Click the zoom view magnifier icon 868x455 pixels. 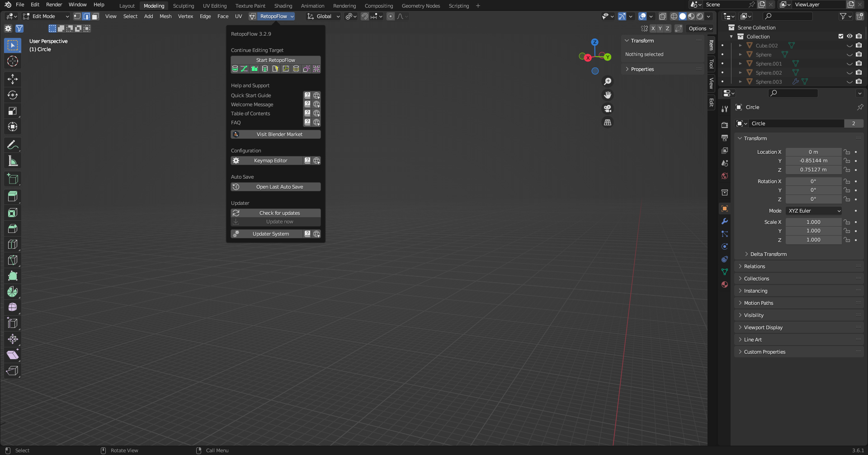(x=608, y=81)
